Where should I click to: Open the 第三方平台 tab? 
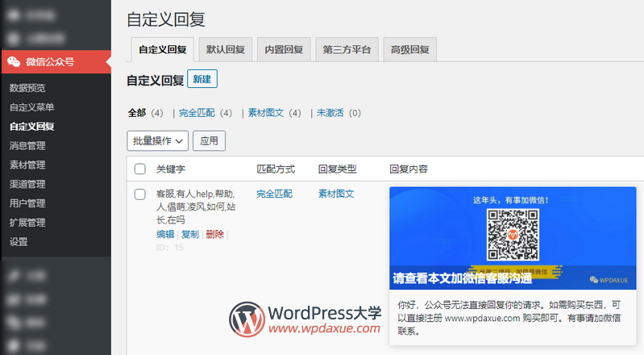tap(347, 49)
